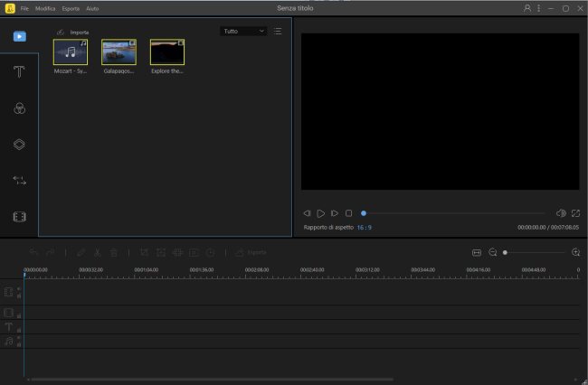The image size is (588, 385).
Task: Open the three-dot more options menu
Action: [539, 8]
